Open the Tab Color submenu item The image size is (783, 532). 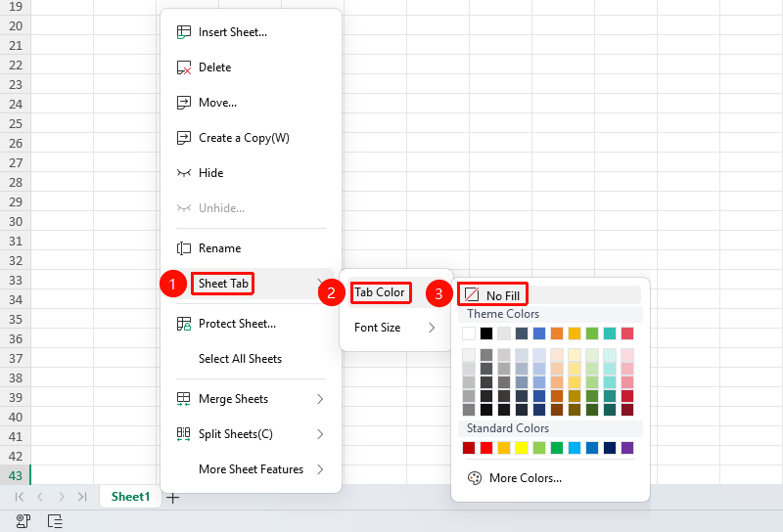tap(396, 292)
